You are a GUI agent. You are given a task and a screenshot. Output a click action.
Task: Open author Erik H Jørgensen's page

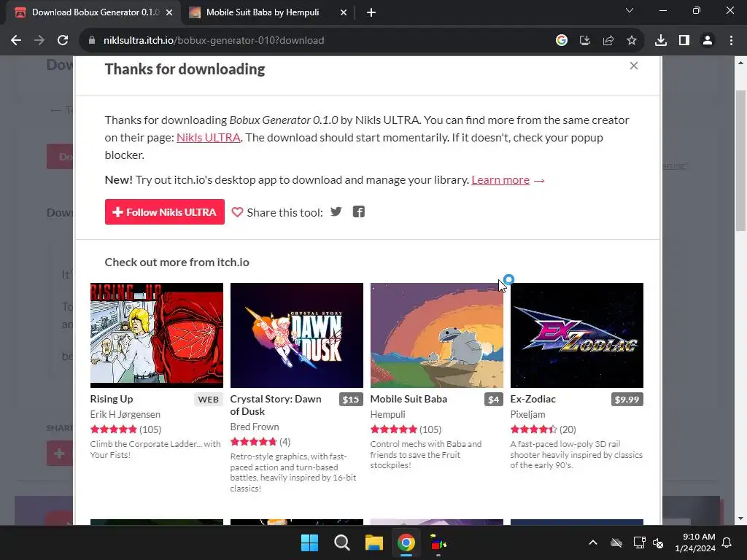pyautogui.click(x=125, y=414)
